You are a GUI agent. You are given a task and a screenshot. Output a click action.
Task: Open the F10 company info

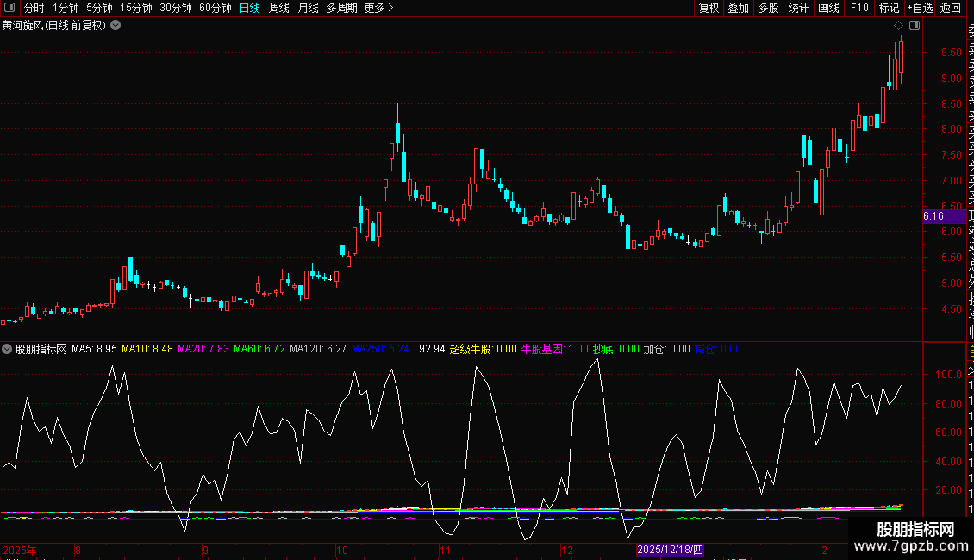pos(859,8)
